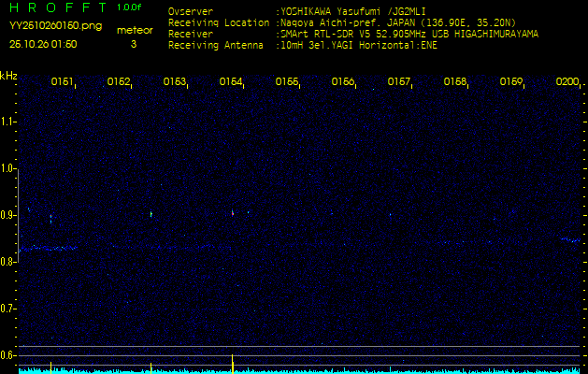This screenshot has width=588, height=374.
Task: Click the 0159 time marker
Action: [x=511, y=82]
